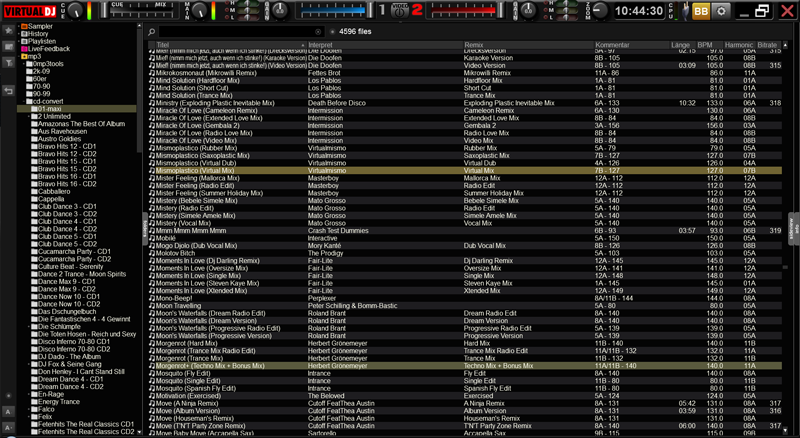Toggle left deck L kill LED

(227, 17)
